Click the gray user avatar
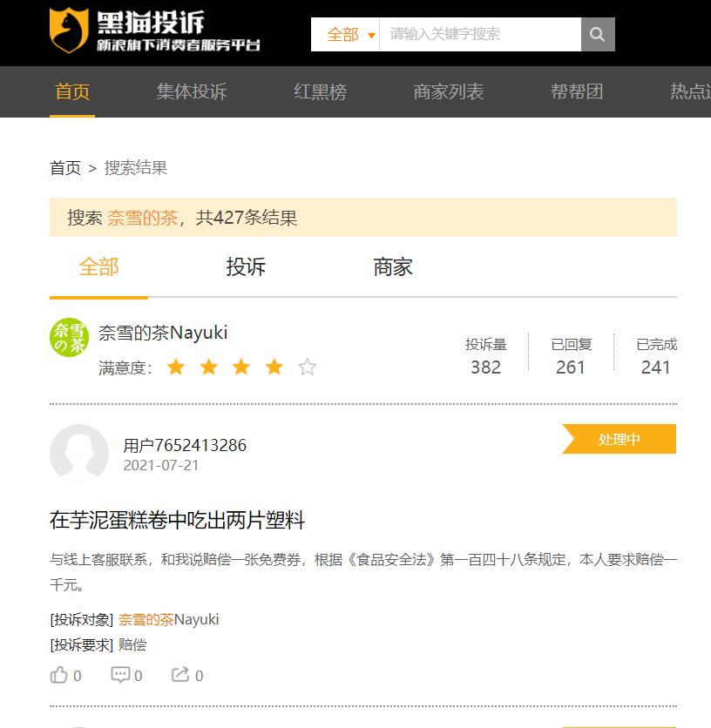This screenshot has height=728, width=711. pos(79,453)
